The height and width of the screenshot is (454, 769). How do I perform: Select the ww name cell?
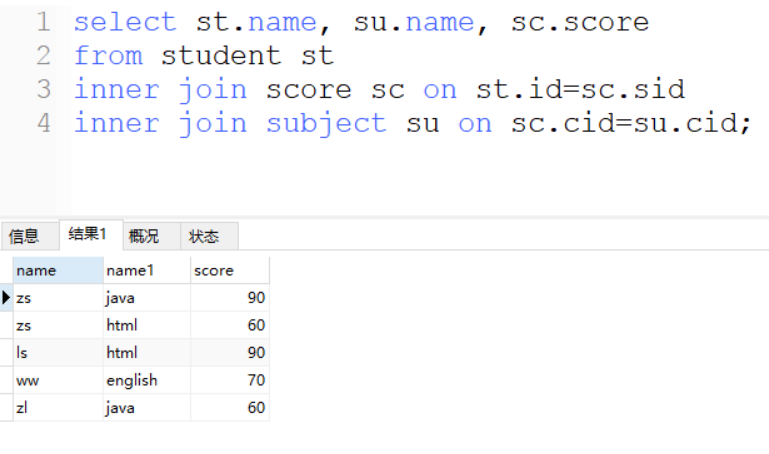(x=58, y=380)
